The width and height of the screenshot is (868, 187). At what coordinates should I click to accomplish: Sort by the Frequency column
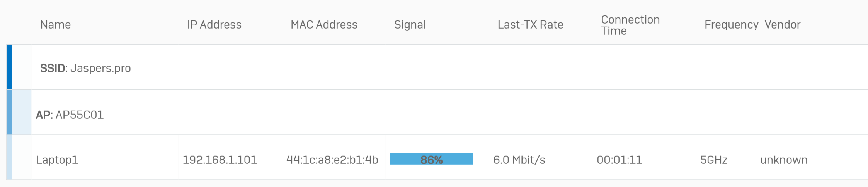click(x=731, y=25)
